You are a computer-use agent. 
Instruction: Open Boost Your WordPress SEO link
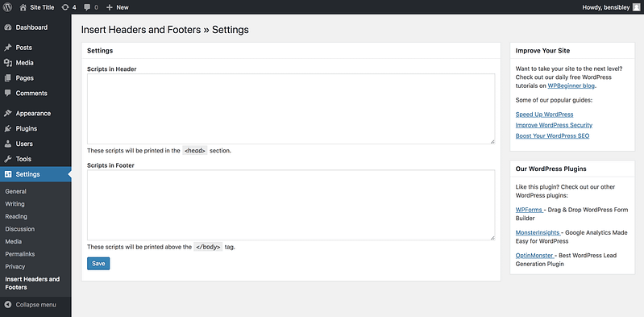(552, 136)
